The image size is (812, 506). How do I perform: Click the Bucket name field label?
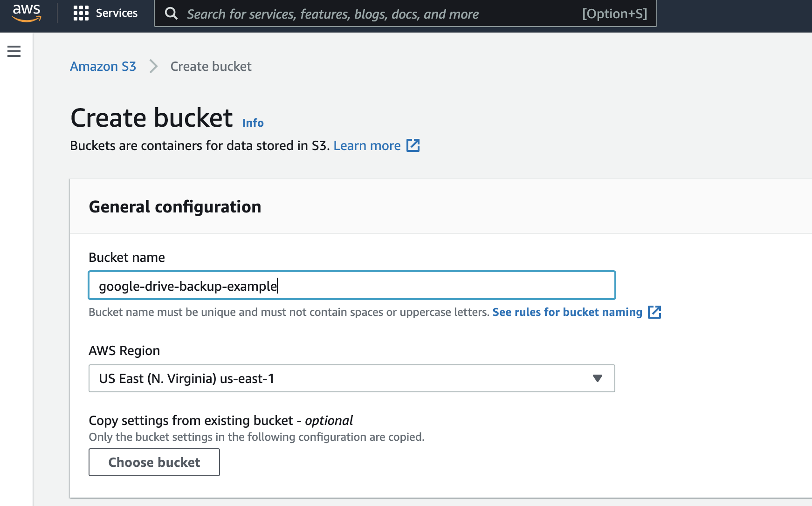(x=127, y=257)
